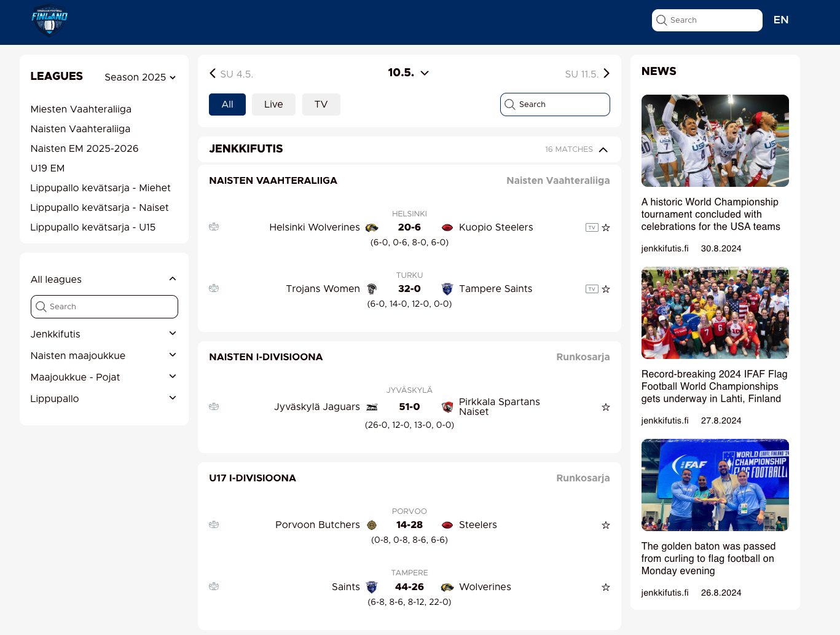The image size is (840, 635).
Task: Click the stadium icon for Saints vs Wolverines
Action: click(214, 586)
